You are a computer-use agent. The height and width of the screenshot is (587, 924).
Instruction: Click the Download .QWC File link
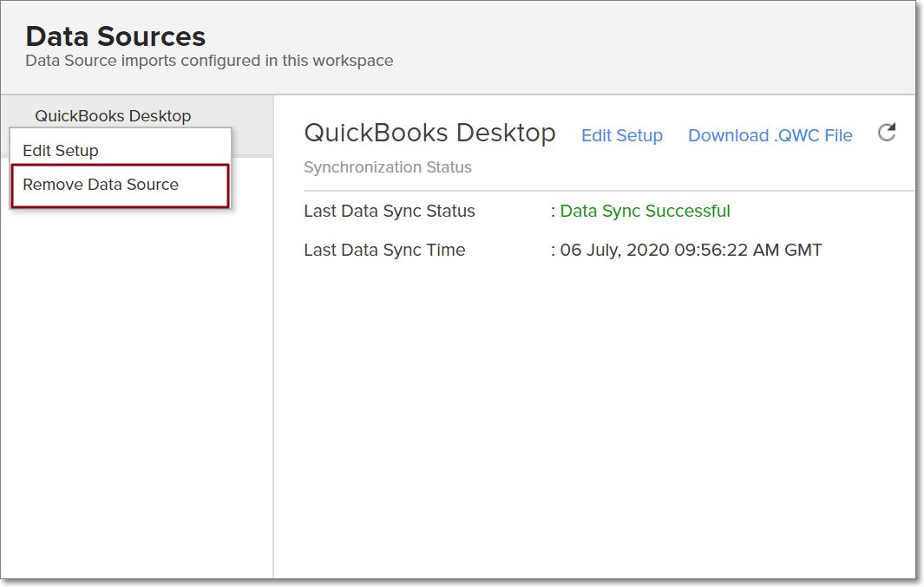[770, 135]
